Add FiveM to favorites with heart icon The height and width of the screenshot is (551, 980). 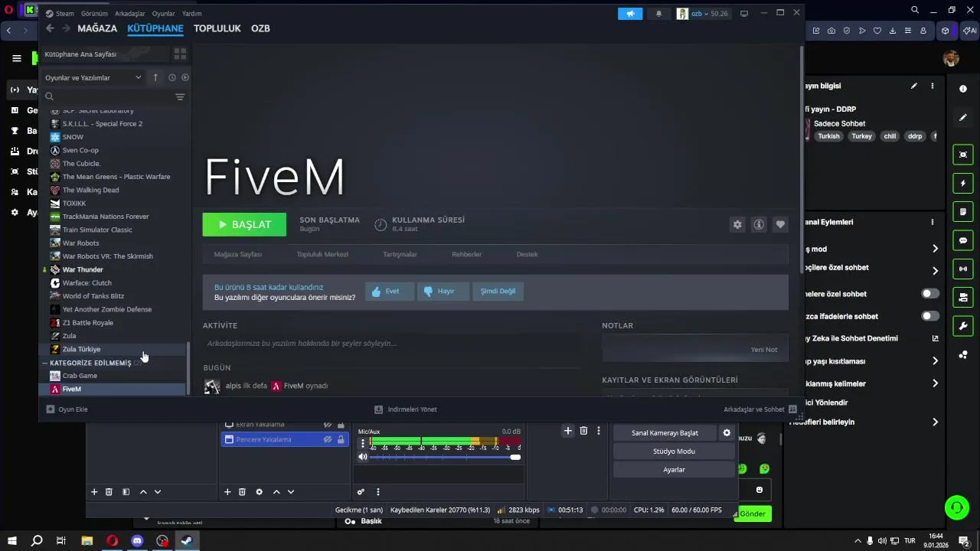(x=780, y=224)
